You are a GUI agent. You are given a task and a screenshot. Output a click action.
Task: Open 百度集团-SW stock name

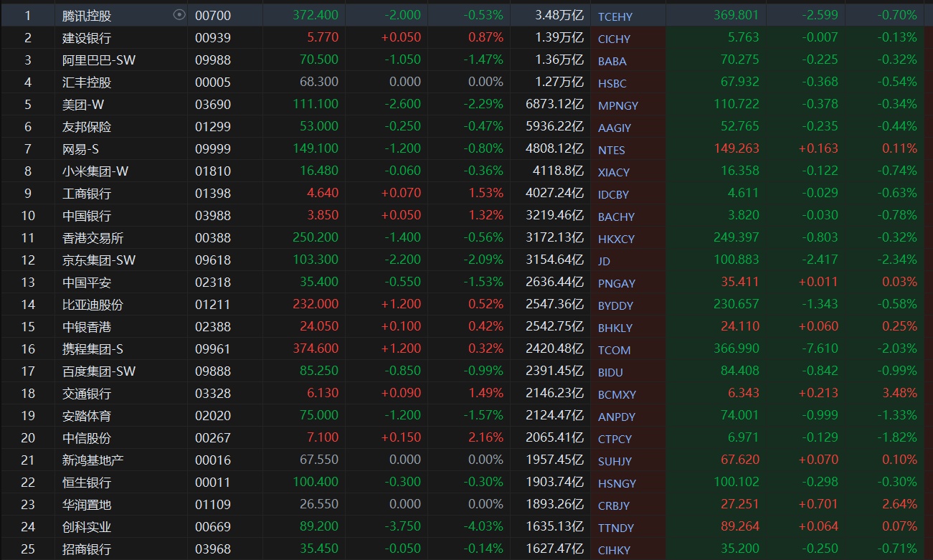pos(99,371)
